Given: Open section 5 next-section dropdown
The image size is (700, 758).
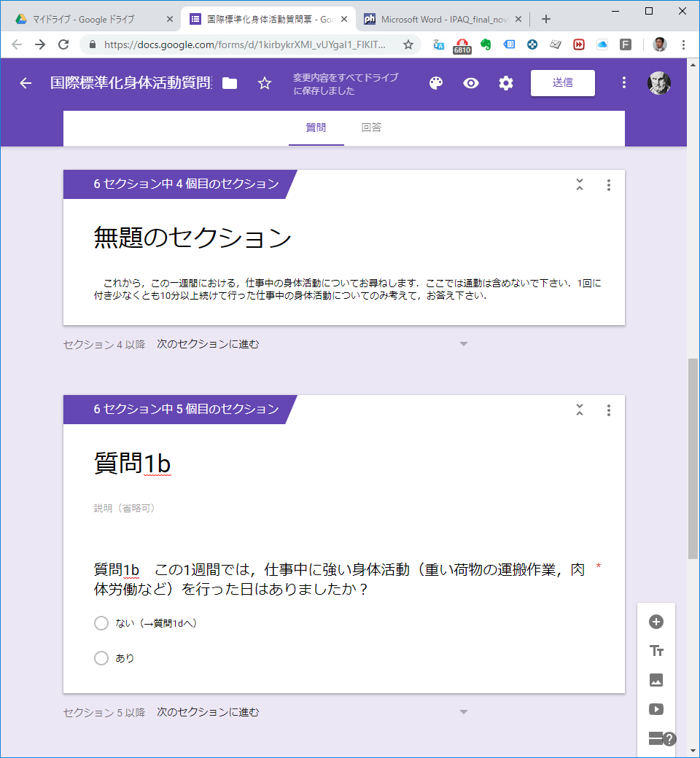Looking at the screenshot, I should [x=463, y=712].
